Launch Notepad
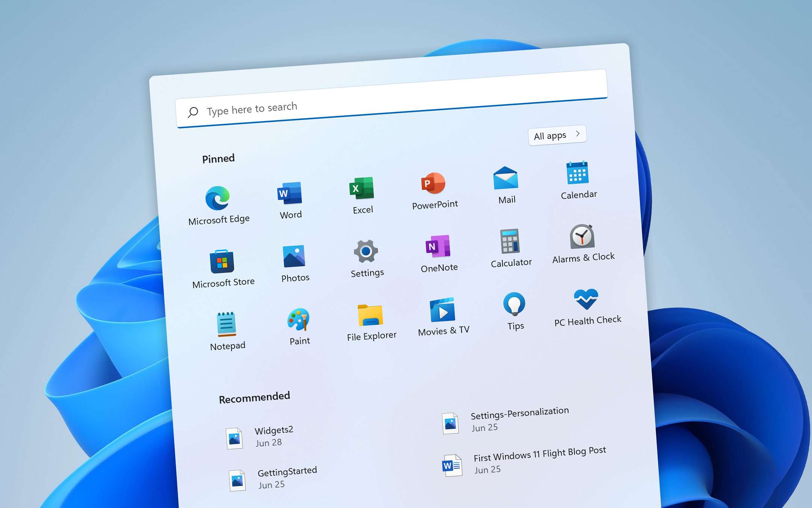Screen dimensions: 812x508 pos(226,324)
